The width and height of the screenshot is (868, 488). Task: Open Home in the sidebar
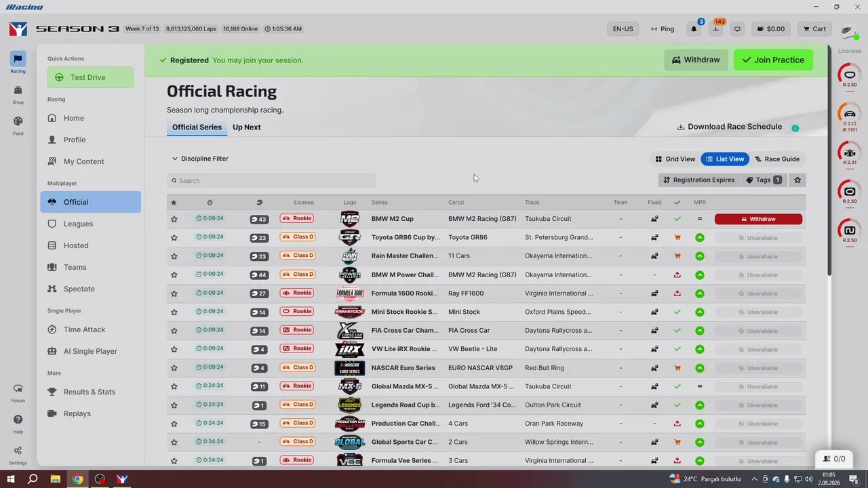point(90,118)
